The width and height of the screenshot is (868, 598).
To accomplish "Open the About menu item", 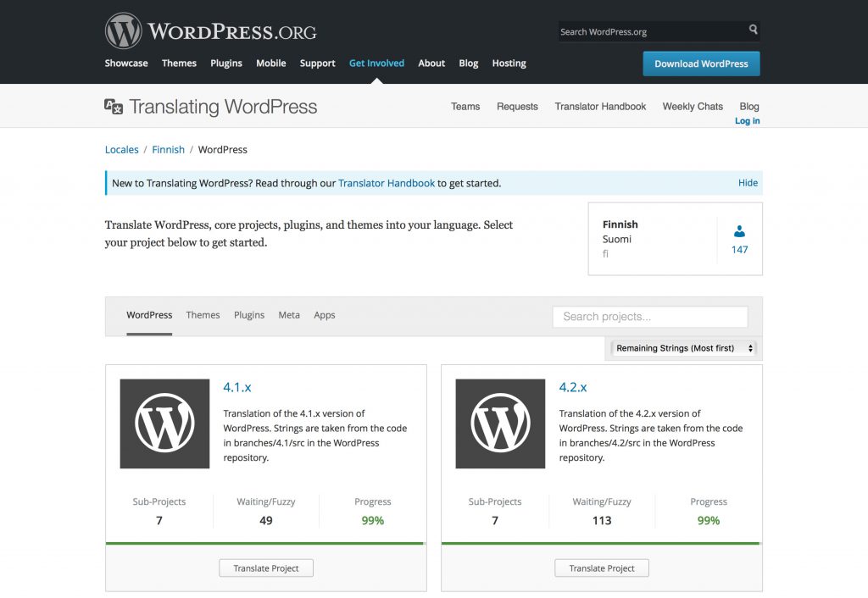I will pyautogui.click(x=431, y=63).
